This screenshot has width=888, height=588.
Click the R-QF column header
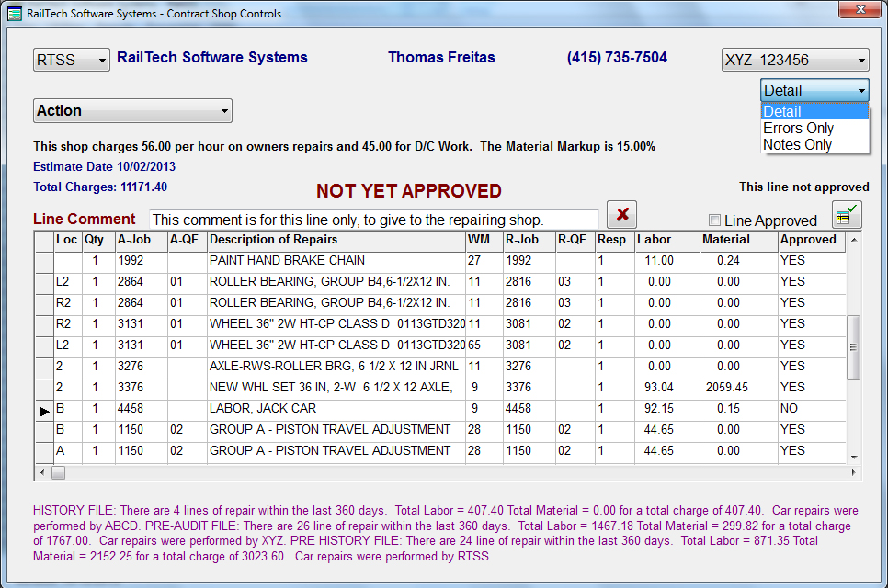[x=575, y=240]
